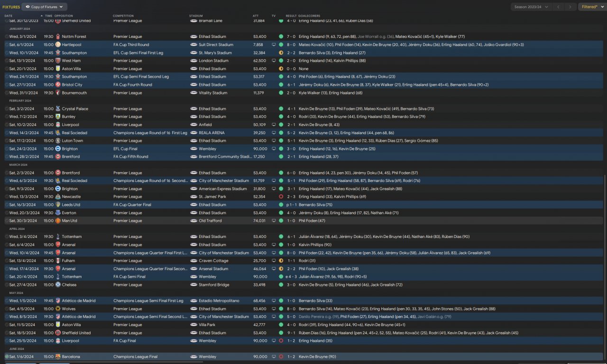Click the Wed, 13/3/2024 date cell
The image size is (607, 364).
24,197
